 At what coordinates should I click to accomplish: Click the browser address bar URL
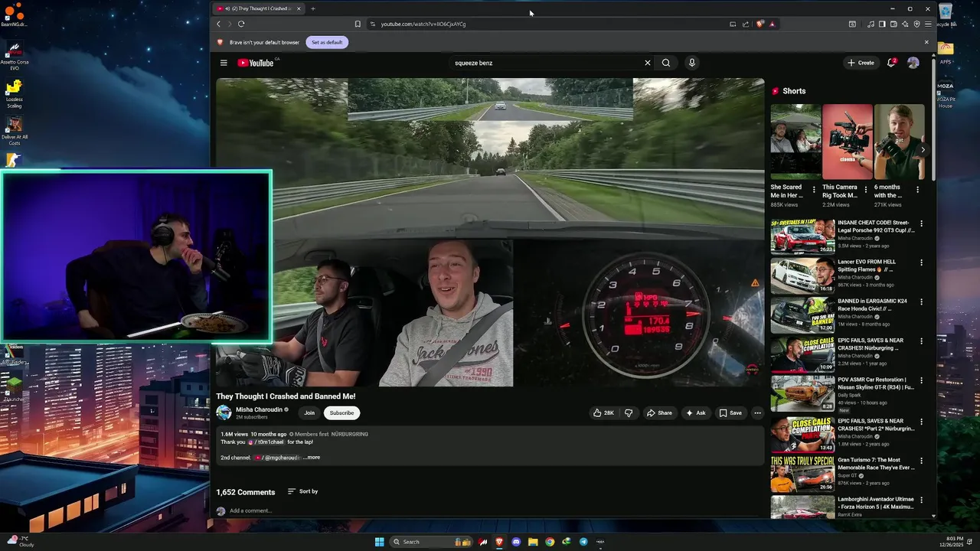pos(423,24)
